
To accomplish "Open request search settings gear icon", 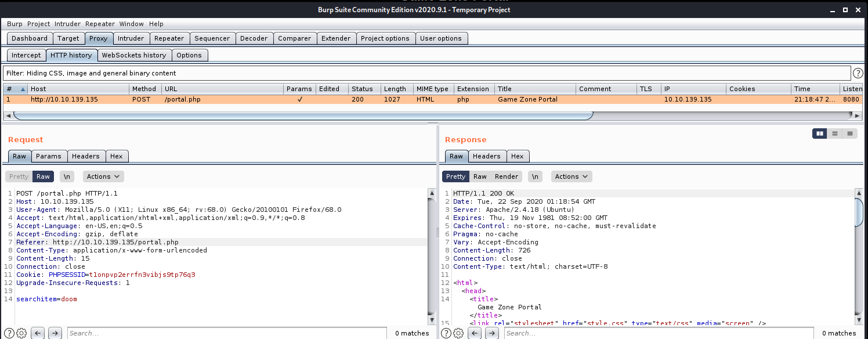I will 21,333.
